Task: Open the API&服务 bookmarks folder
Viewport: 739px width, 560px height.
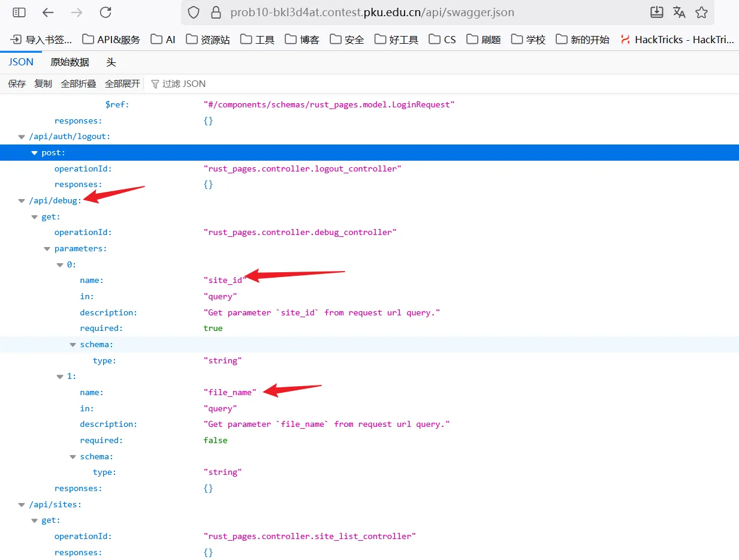Action: pos(111,40)
